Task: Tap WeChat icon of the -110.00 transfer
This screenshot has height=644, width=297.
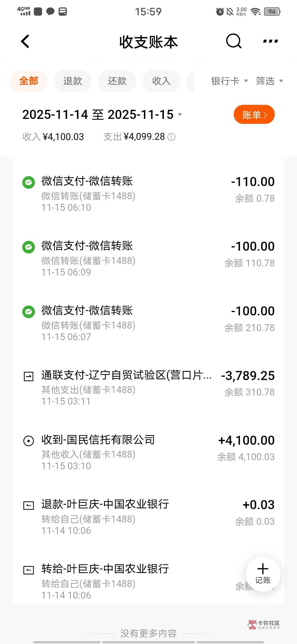Action: [x=29, y=182]
